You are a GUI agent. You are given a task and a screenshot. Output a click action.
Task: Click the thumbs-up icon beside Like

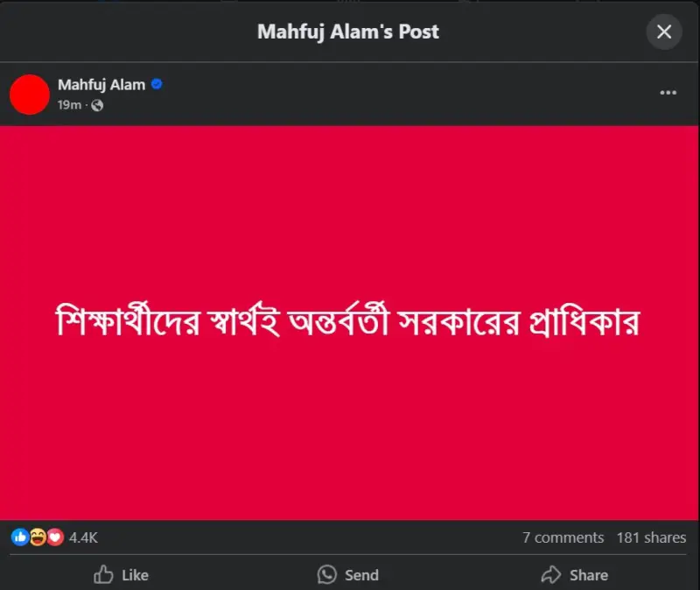103,574
